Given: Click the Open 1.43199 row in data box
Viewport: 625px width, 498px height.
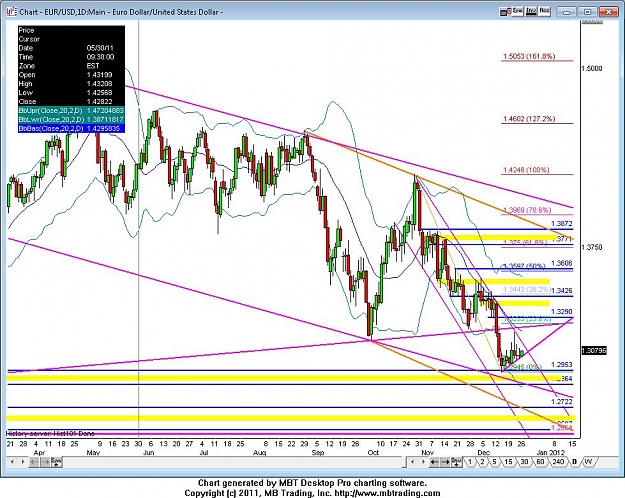Looking at the screenshot, I should 71,75.
